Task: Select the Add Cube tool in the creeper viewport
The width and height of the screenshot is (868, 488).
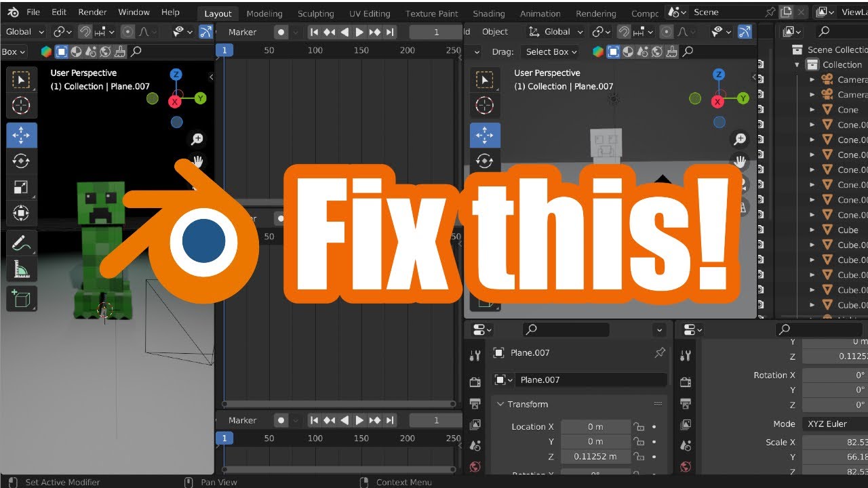Action: (22, 298)
